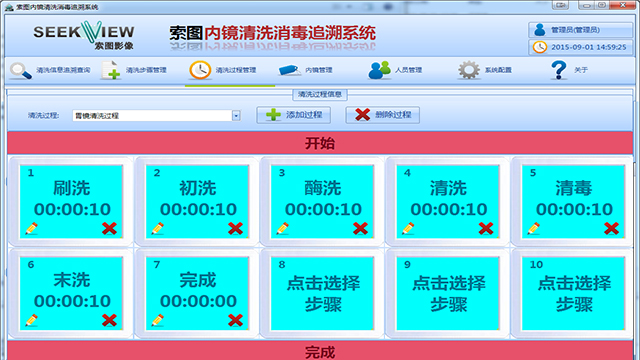Viewport: 640px width, 360px height.
Task: Select empty step slot number 9
Action: [x=448, y=293]
